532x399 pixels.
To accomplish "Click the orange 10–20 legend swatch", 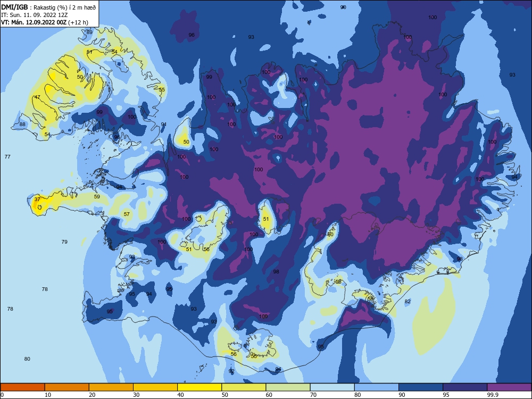I will 67,387.
